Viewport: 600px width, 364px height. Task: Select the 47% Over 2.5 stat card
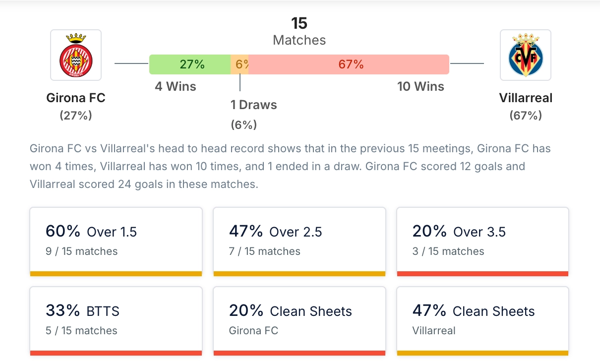tap(299, 240)
